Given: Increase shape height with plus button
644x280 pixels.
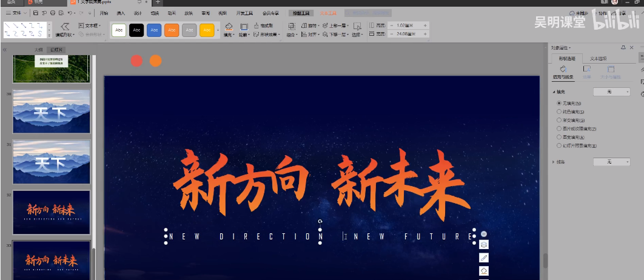Looking at the screenshot, I should pyautogui.click(x=425, y=25).
